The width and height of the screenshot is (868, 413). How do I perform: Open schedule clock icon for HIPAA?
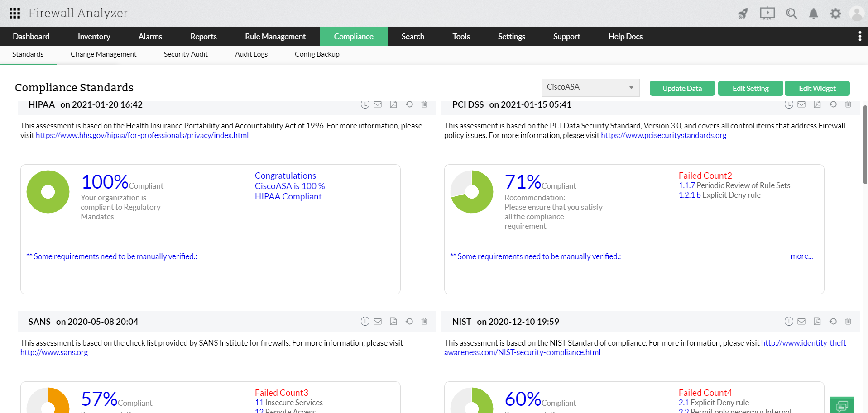pos(365,104)
